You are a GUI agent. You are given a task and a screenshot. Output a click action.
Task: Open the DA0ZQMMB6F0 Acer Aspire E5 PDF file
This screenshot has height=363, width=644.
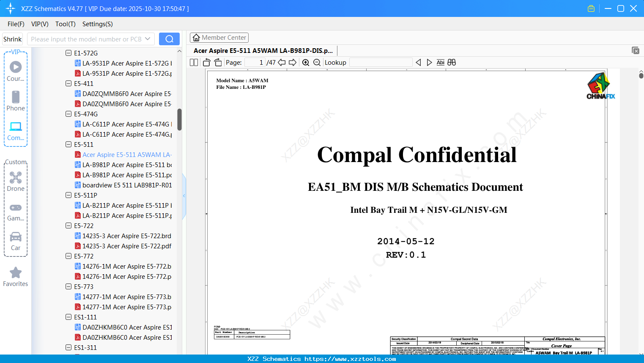(x=123, y=104)
